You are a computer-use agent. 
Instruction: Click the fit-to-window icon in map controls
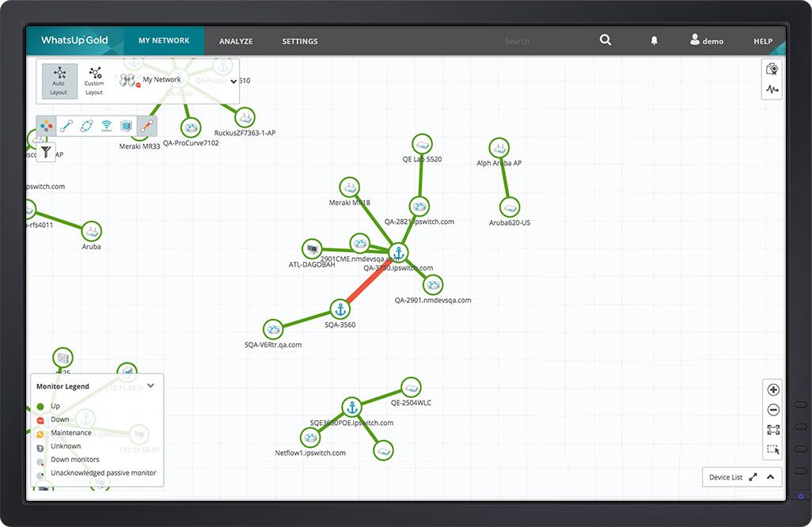(x=772, y=430)
